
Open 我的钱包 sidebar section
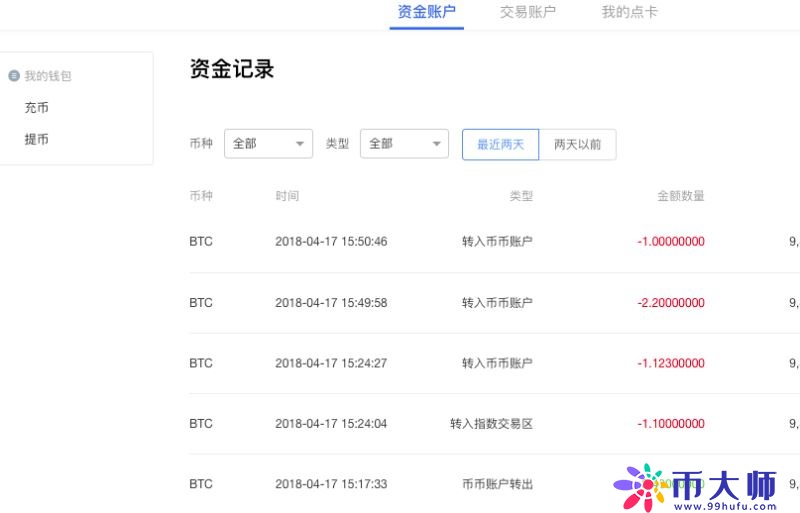[48, 76]
